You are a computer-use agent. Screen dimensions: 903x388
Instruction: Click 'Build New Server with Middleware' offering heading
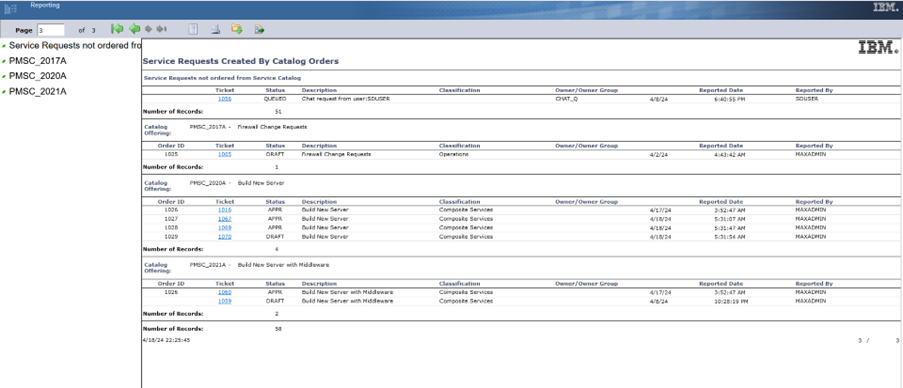283,265
